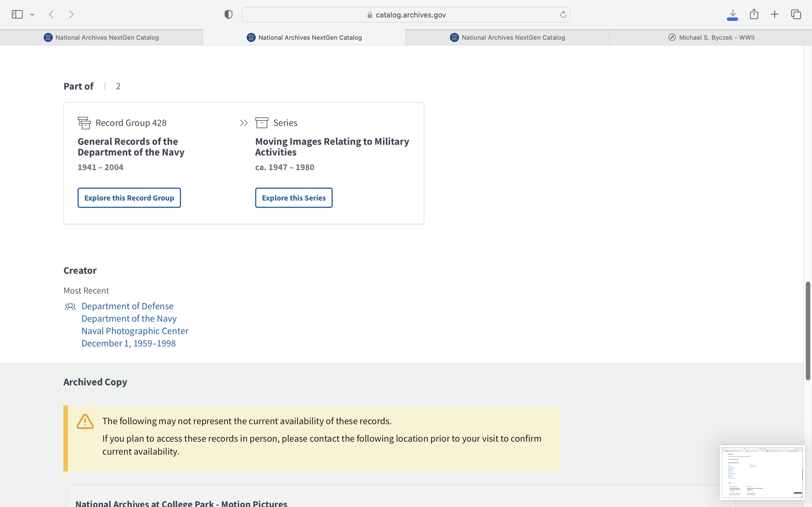The height and width of the screenshot is (507, 812).
Task: Open a new tab with the plus icon
Action: click(775, 14)
